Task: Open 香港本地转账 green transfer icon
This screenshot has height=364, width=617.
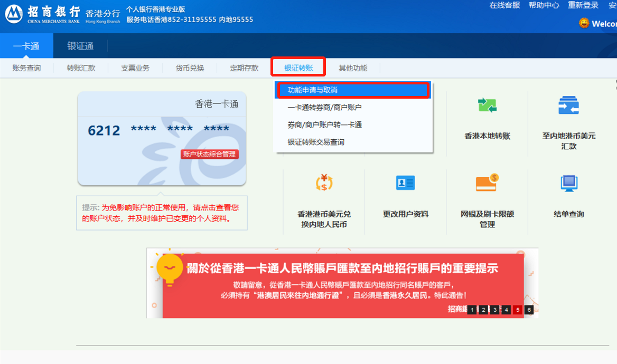Action: (487, 105)
